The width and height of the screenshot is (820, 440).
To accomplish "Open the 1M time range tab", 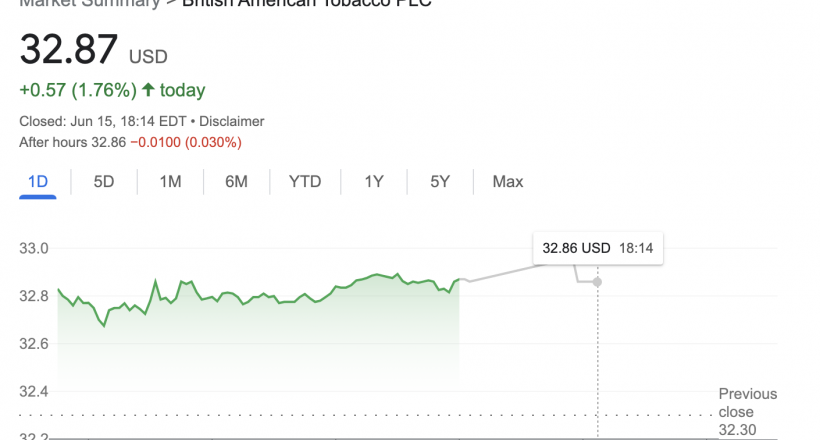I will pos(170,182).
